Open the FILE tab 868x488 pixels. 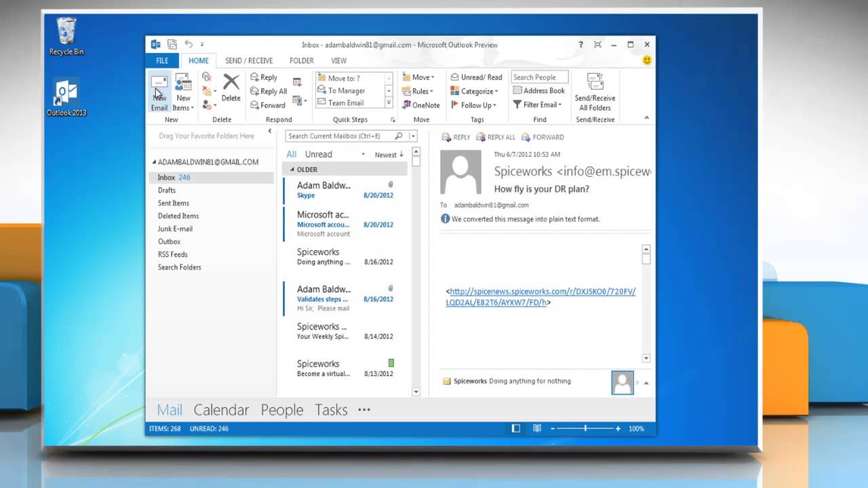[x=162, y=60]
